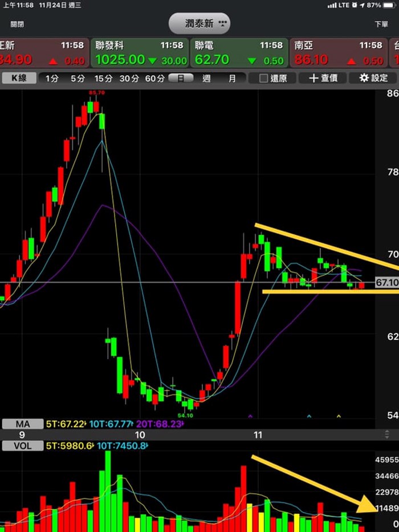Open the 聯發科 ticker card

[140, 53]
